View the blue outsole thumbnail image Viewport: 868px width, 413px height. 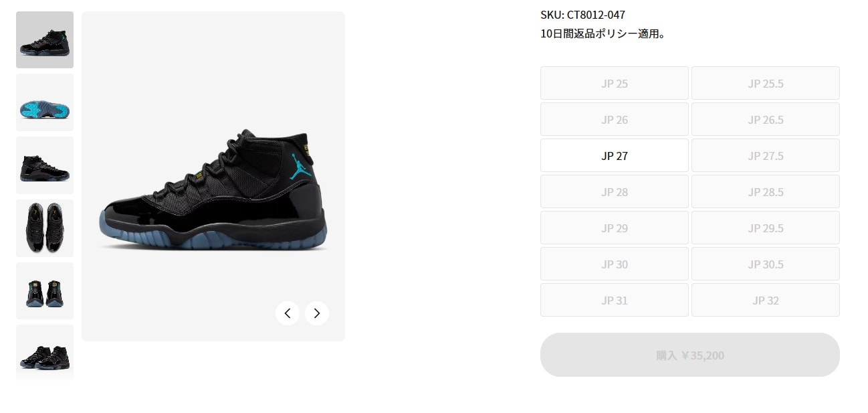(x=45, y=102)
